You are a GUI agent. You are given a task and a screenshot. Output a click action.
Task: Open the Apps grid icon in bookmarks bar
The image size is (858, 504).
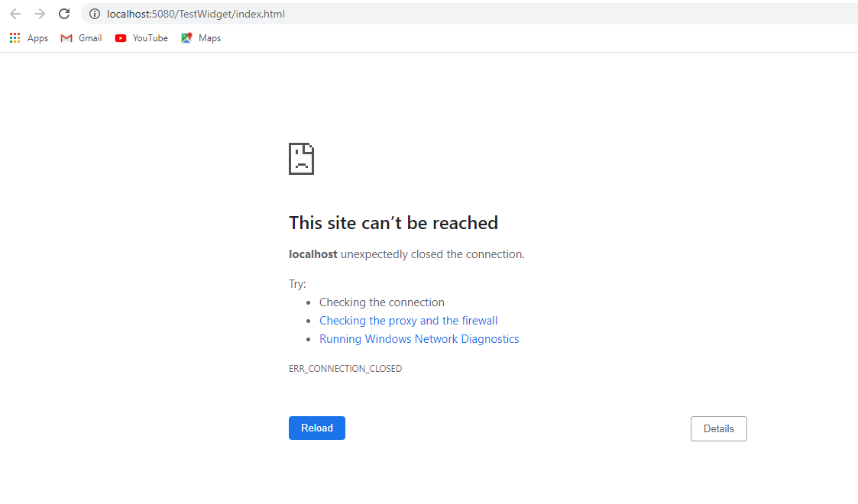pyautogui.click(x=15, y=37)
